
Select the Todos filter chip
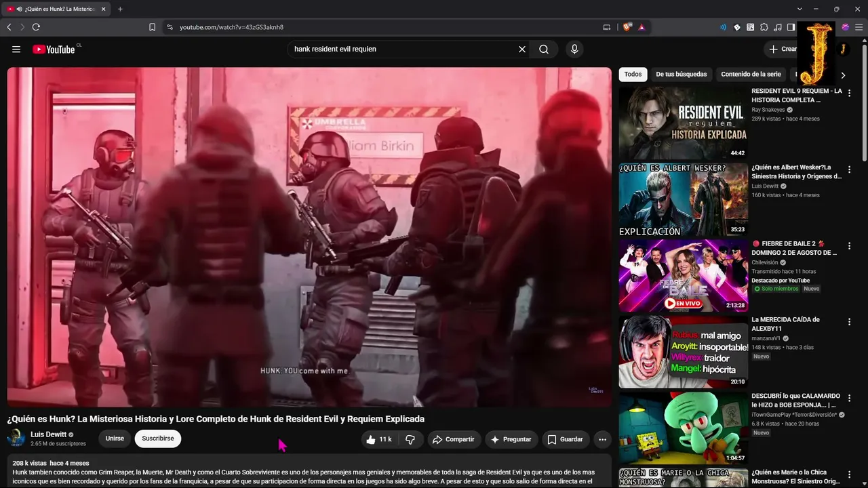pyautogui.click(x=633, y=75)
